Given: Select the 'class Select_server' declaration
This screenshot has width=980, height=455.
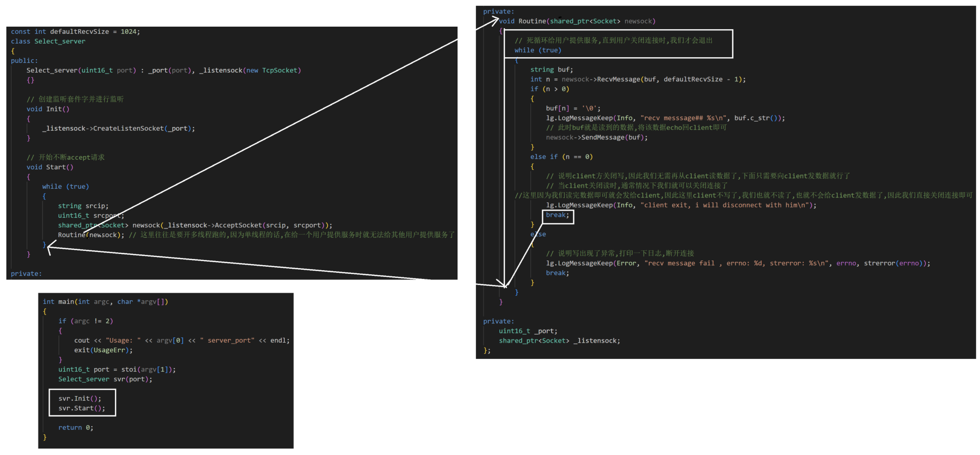Looking at the screenshot, I should (x=48, y=41).
